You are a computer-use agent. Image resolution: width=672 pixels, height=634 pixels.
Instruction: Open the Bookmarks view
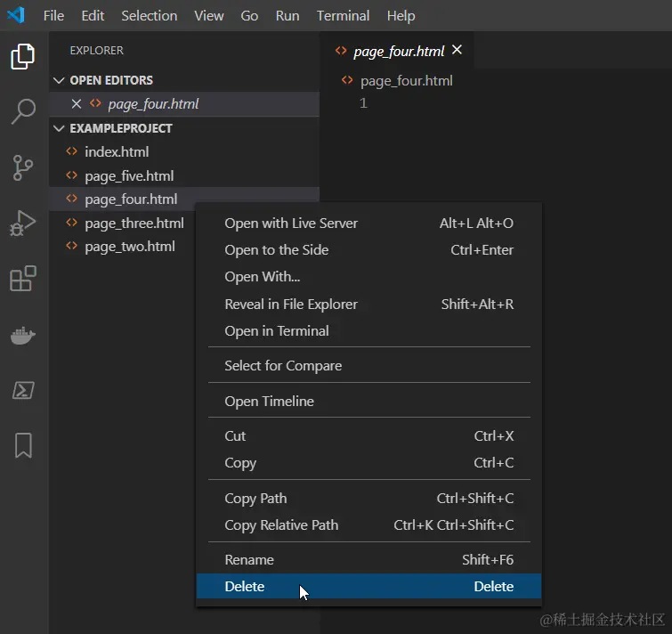tap(23, 445)
